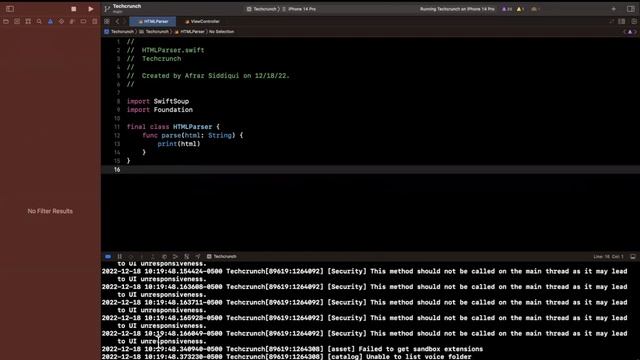
Task: Click the Running Techcrunch on iPhone 14 Pro status
Action: [457, 9]
